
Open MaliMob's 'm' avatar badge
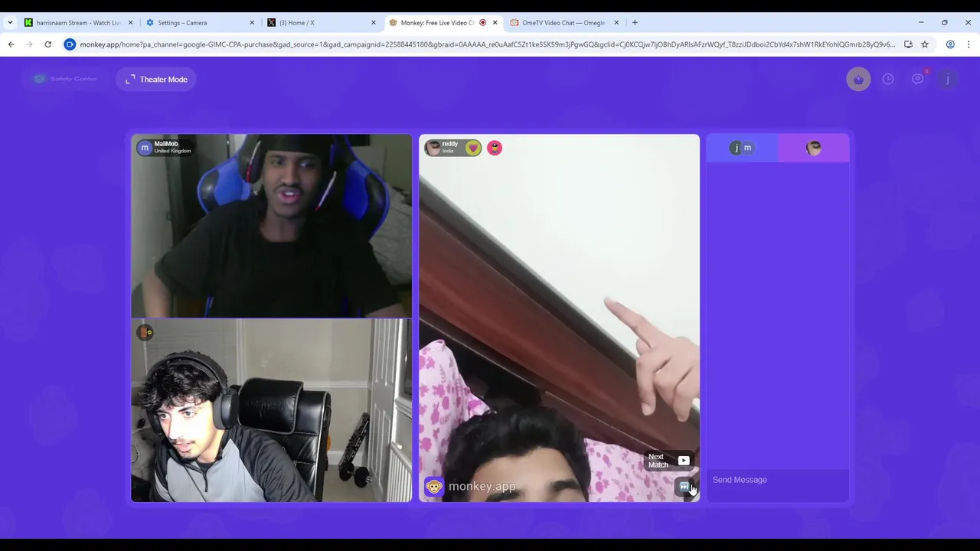145,147
